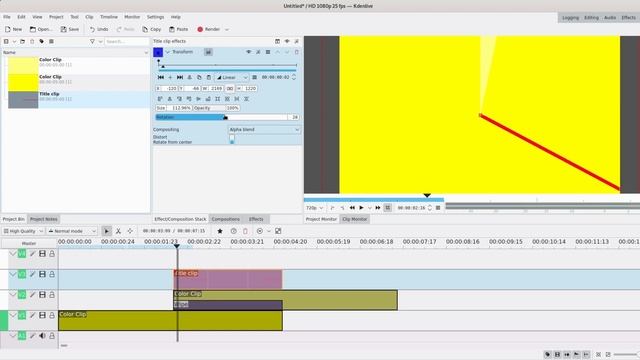
Task: Click the New project toolbar button
Action: click(x=13, y=29)
